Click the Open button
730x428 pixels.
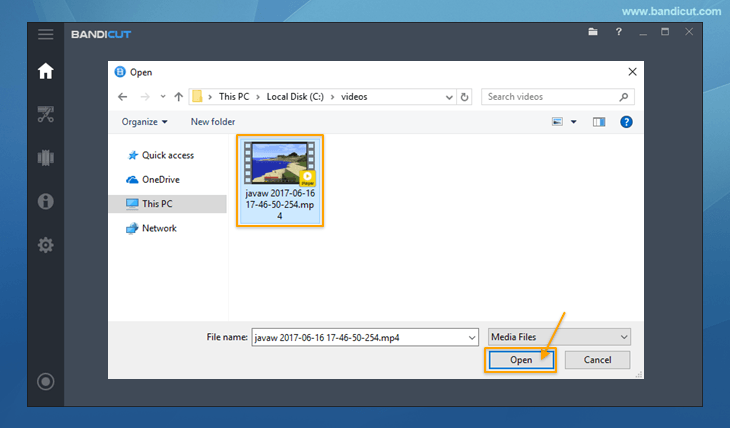pos(520,360)
